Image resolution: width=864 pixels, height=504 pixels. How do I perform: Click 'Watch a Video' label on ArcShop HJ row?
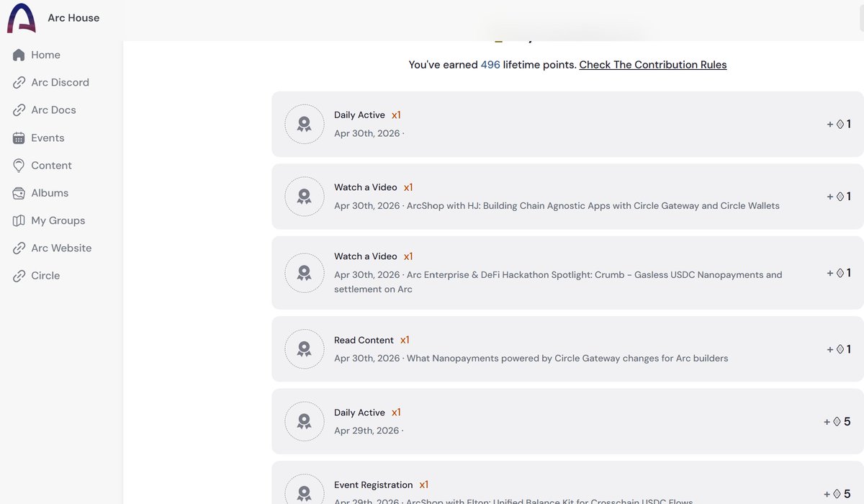pos(366,187)
